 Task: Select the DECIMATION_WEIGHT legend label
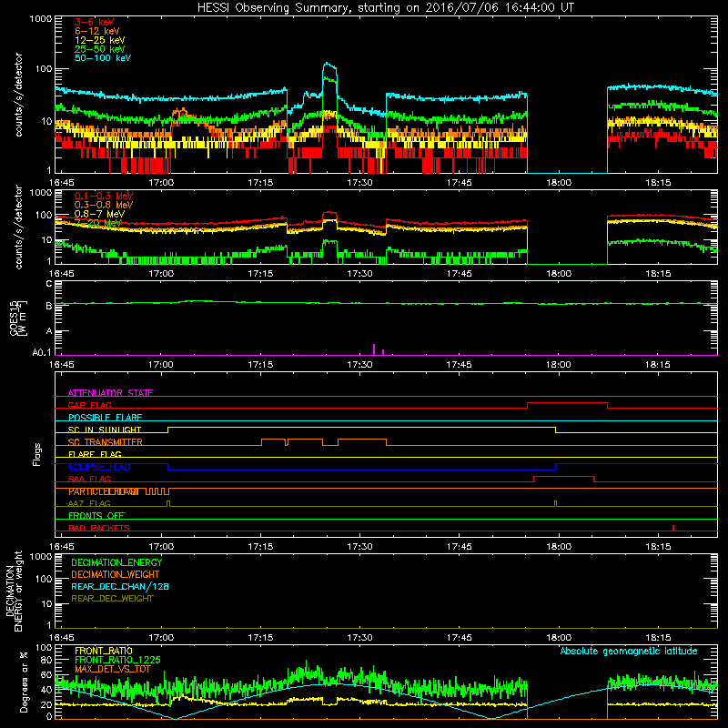point(116,574)
